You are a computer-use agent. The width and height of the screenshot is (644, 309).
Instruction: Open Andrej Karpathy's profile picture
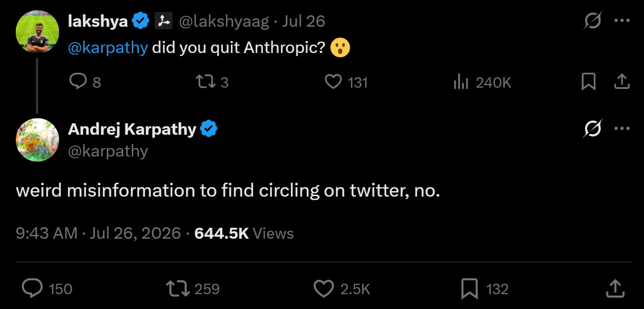coord(38,140)
